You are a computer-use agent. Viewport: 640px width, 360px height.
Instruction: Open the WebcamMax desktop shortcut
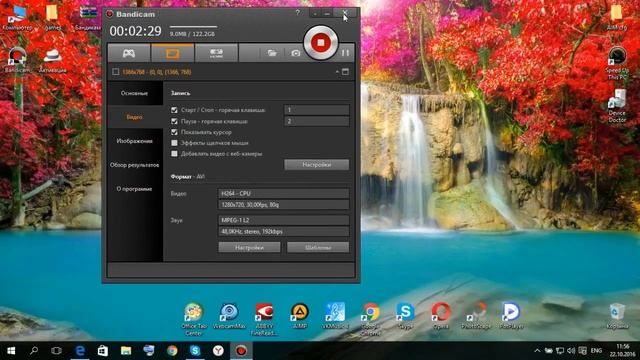[x=229, y=316]
